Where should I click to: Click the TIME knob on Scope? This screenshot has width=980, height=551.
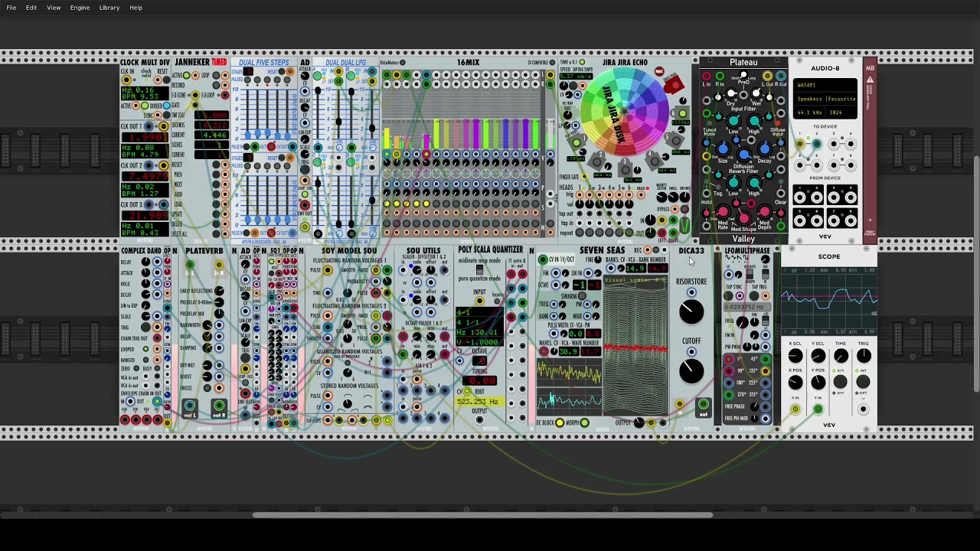841,356
